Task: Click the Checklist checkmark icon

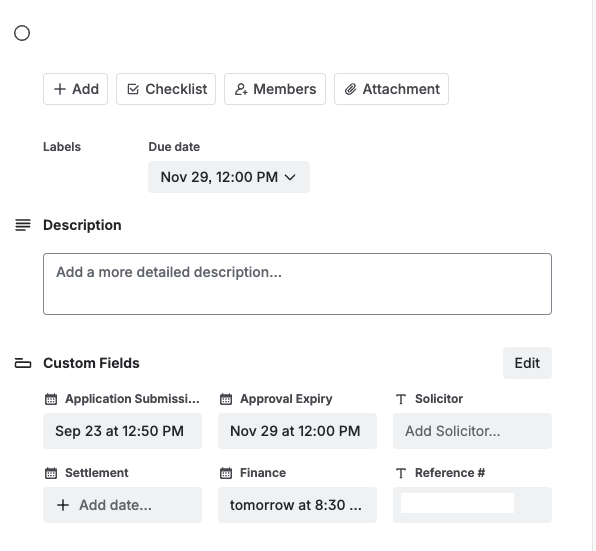Action: coord(133,89)
